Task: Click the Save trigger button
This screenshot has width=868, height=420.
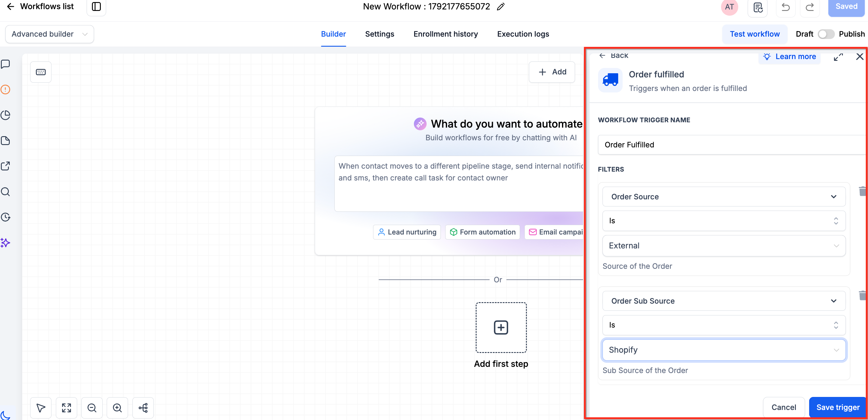Action: coord(838,407)
